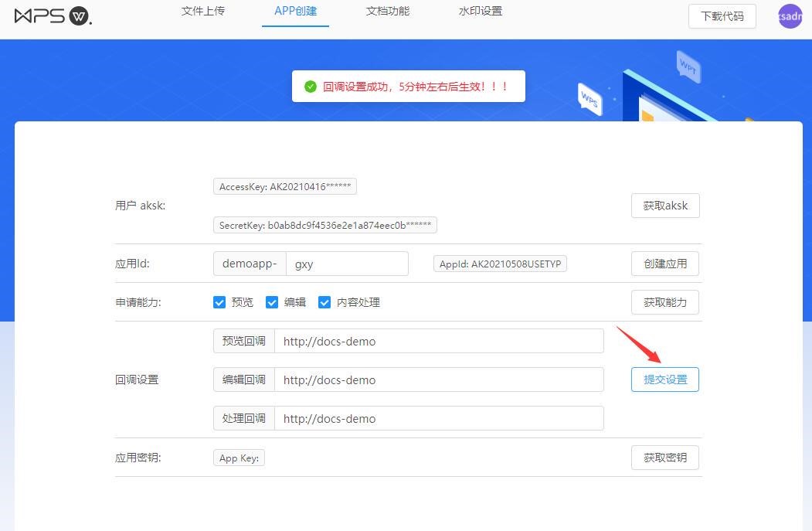Click the 预览回调 URL input field
812x531 pixels.
pyautogui.click(x=438, y=341)
